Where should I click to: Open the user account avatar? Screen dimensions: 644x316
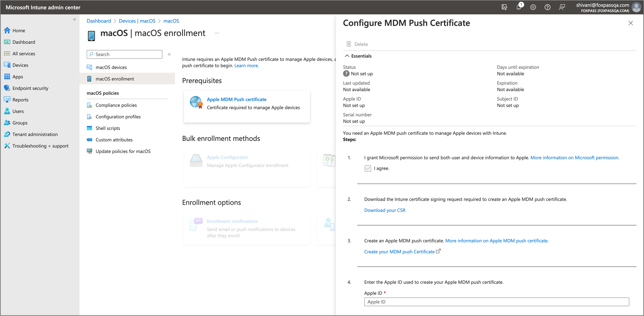pos(636,7)
